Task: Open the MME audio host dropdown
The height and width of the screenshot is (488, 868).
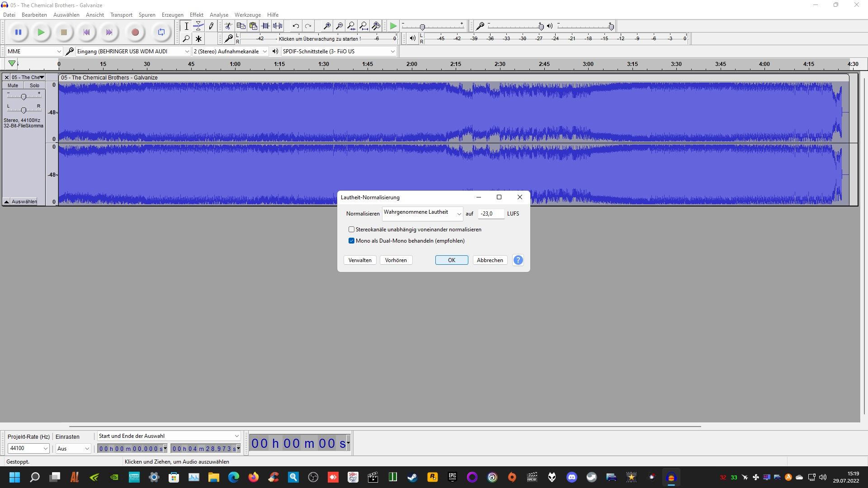Action: (x=34, y=52)
